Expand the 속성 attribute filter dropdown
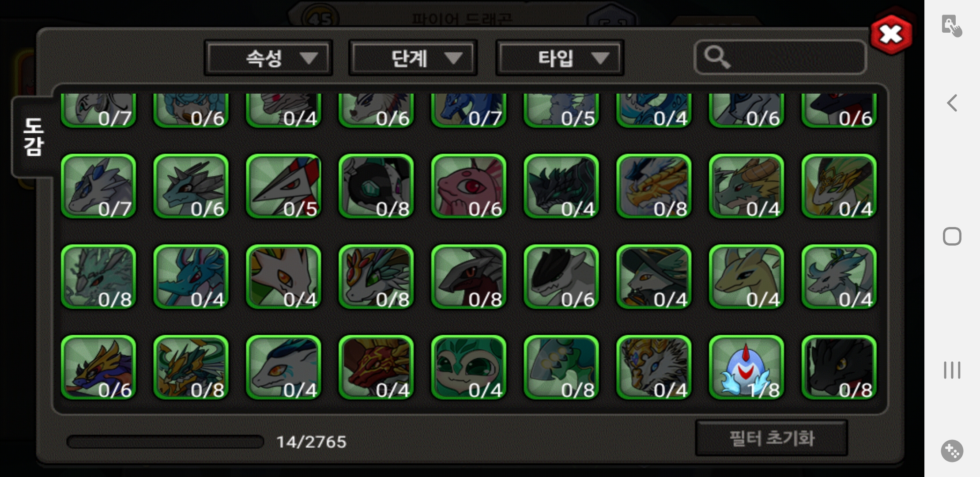 [268, 58]
